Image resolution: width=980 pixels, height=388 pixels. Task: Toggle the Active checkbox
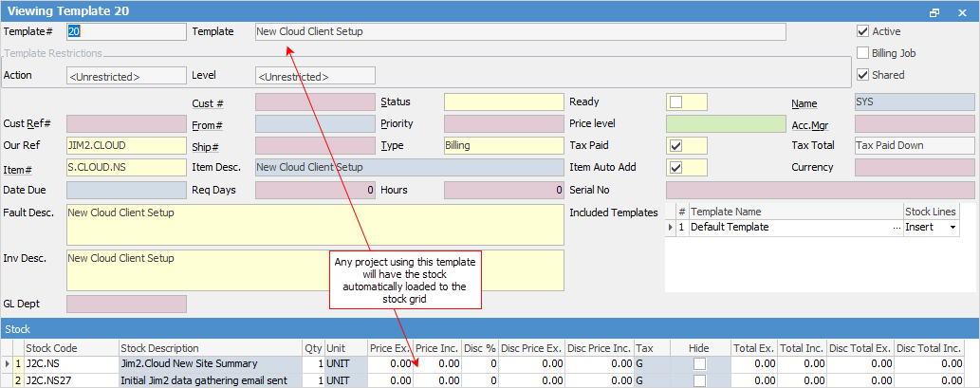pyautogui.click(x=862, y=31)
